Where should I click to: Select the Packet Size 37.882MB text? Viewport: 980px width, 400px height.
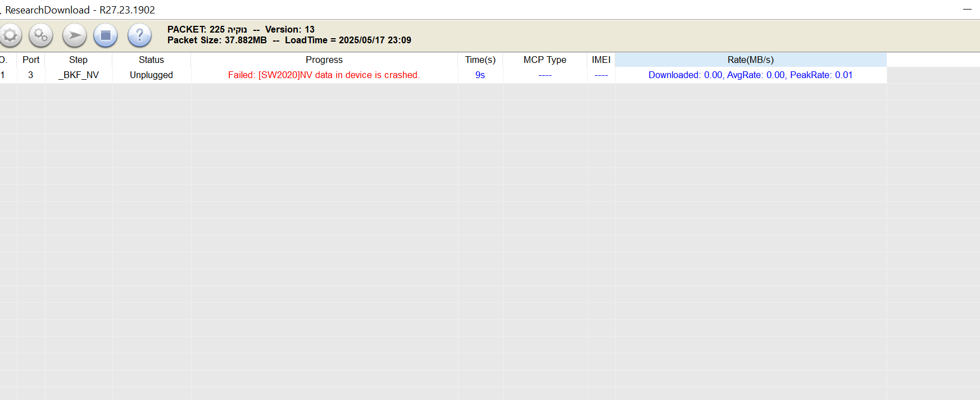click(x=217, y=40)
